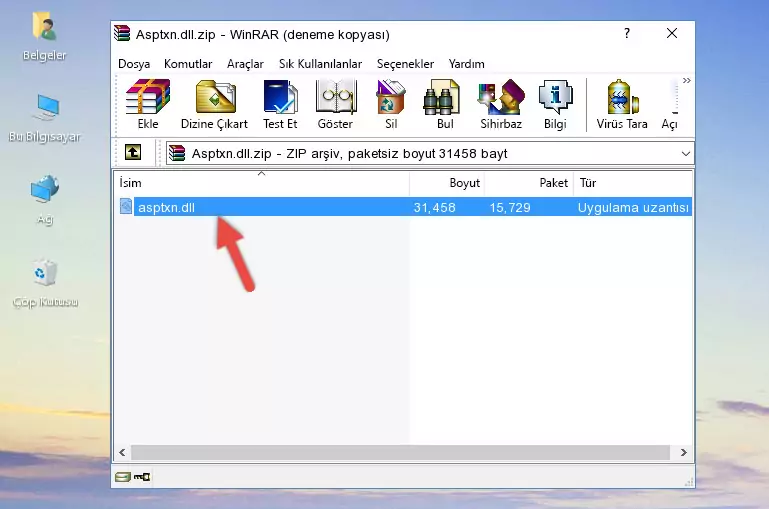Click the 15,729 packed size value
This screenshot has height=509, width=769.
(x=510, y=207)
